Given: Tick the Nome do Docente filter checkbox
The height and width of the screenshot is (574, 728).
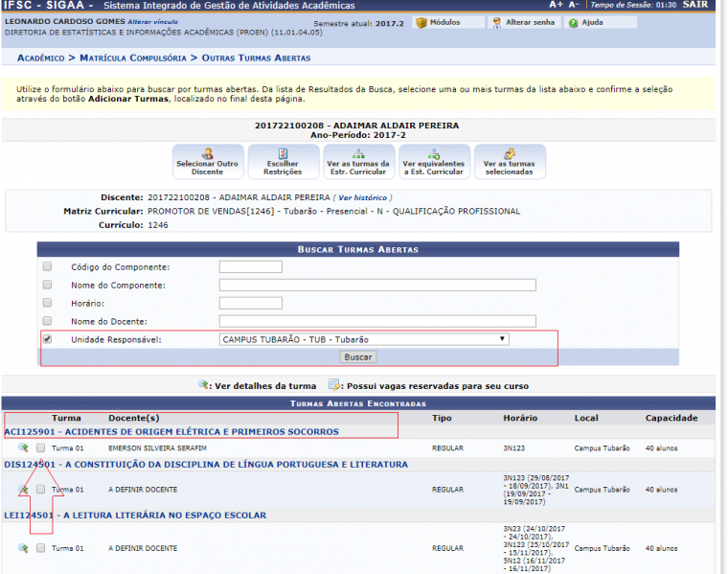Looking at the screenshot, I should pyautogui.click(x=47, y=321).
